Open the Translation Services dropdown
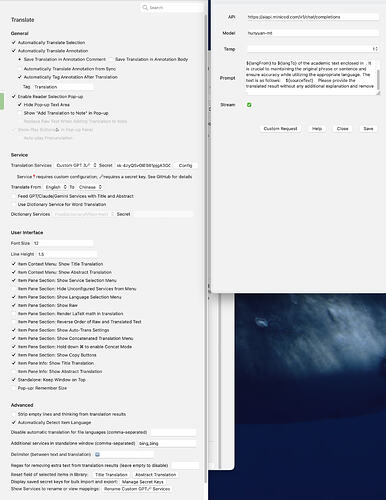The height and width of the screenshot is (500, 386). 76,165
